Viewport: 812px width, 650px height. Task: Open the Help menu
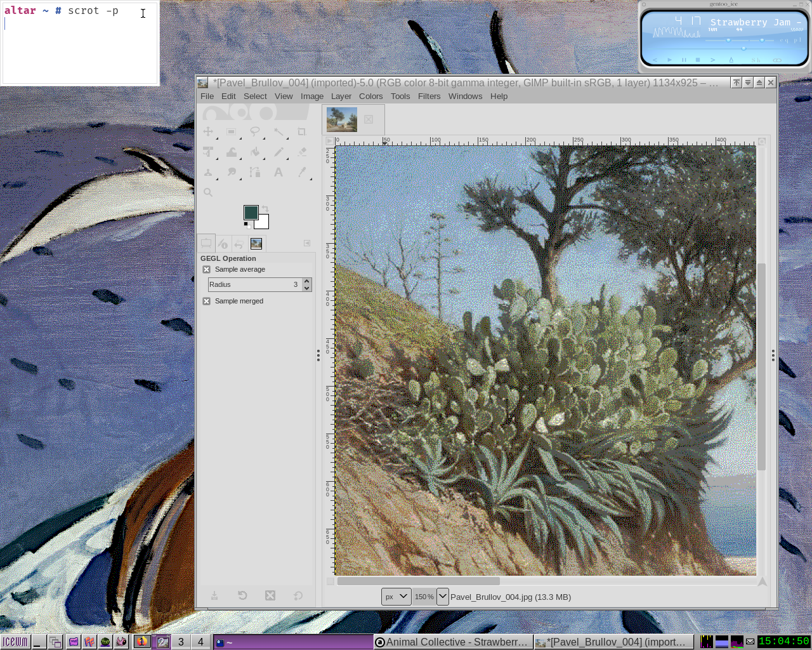(x=499, y=96)
